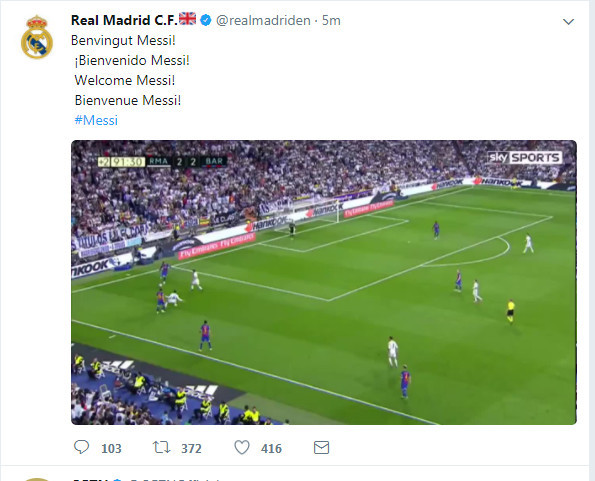Click the 372 retweets count
The width and height of the screenshot is (595, 481).
point(191,449)
